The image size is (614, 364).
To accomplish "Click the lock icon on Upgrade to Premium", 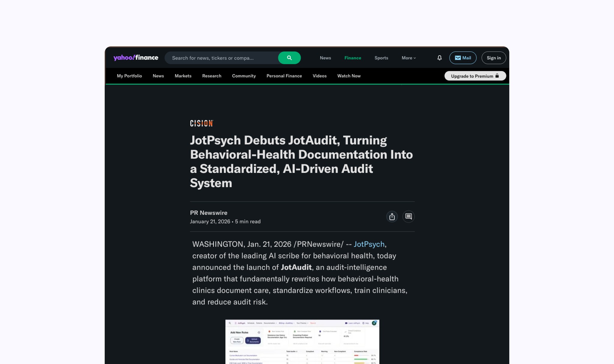I will pyautogui.click(x=497, y=76).
